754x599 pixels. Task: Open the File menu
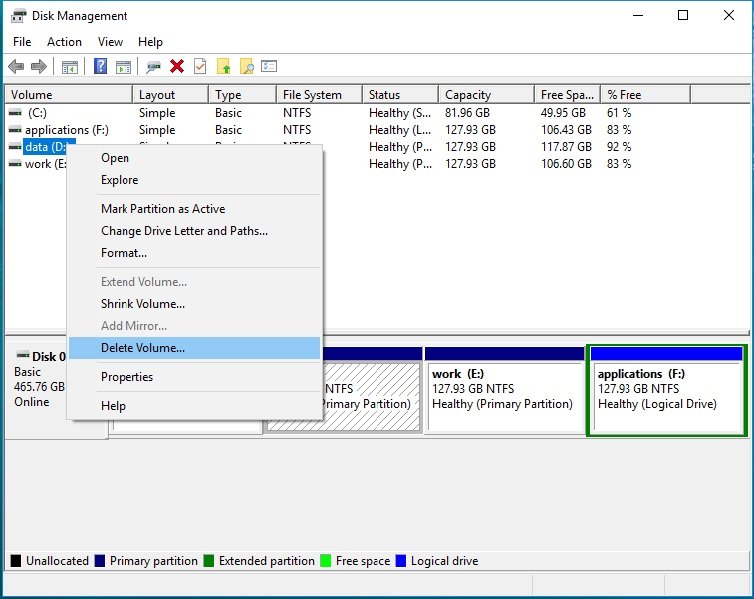pyautogui.click(x=22, y=42)
